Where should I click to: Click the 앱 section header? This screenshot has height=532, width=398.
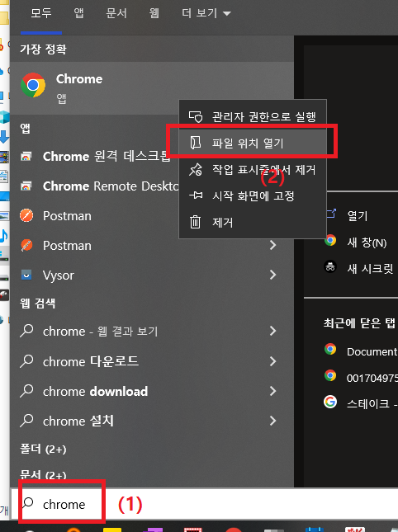[x=26, y=129]
